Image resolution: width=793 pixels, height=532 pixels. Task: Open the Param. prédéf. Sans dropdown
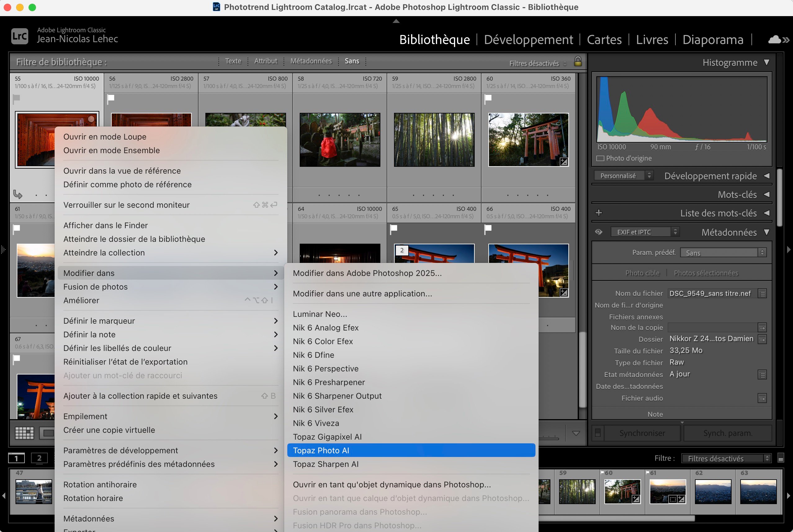pos(723,253)
